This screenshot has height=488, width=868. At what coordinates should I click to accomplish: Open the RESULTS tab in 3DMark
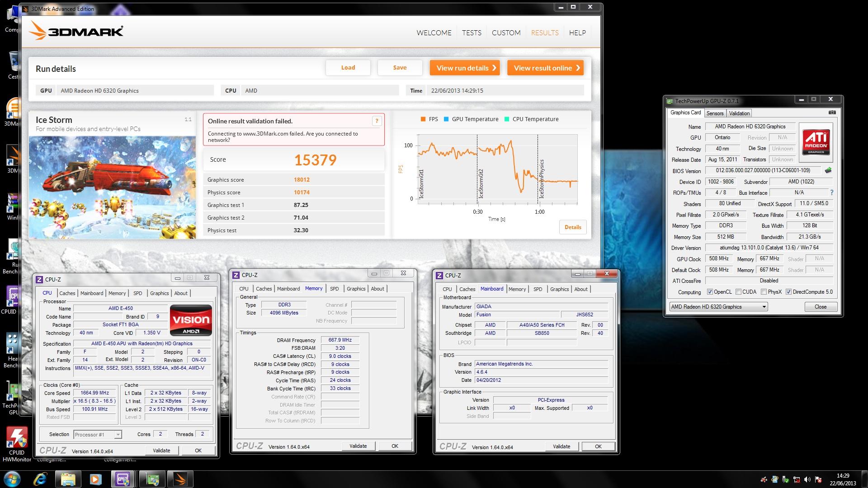545,33
